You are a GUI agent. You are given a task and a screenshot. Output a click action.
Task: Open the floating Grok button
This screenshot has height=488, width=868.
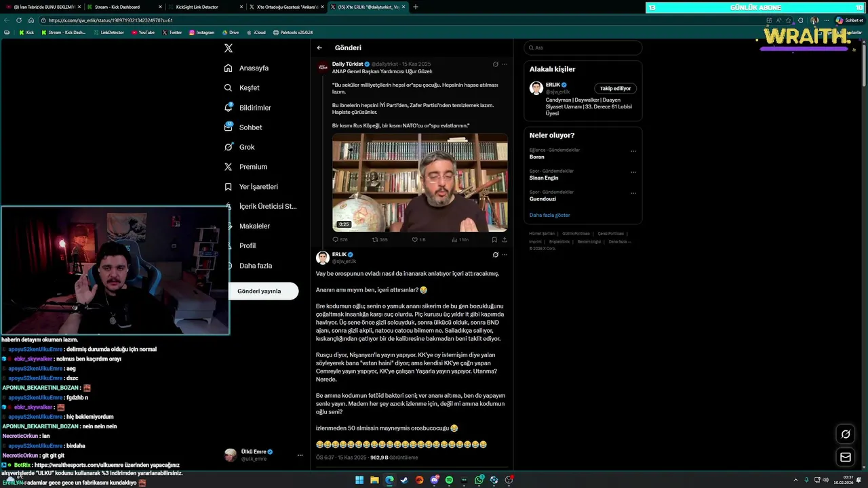pos(846,434)
